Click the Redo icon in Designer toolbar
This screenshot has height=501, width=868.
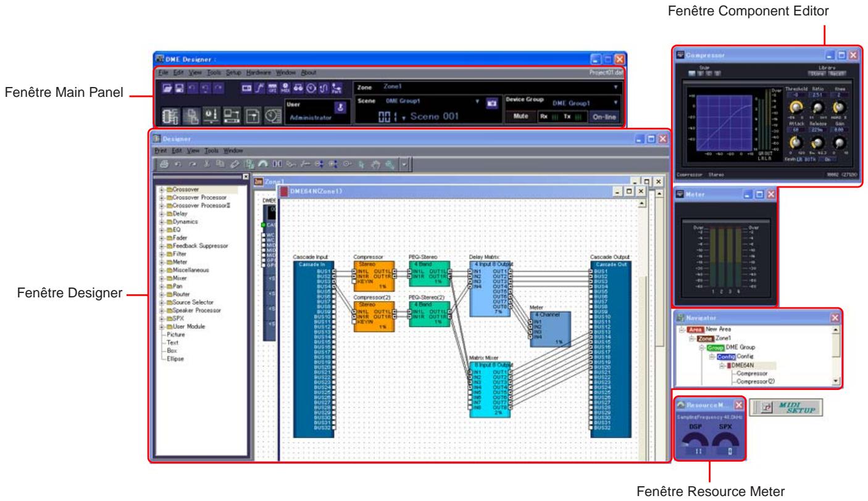(192, 164)
